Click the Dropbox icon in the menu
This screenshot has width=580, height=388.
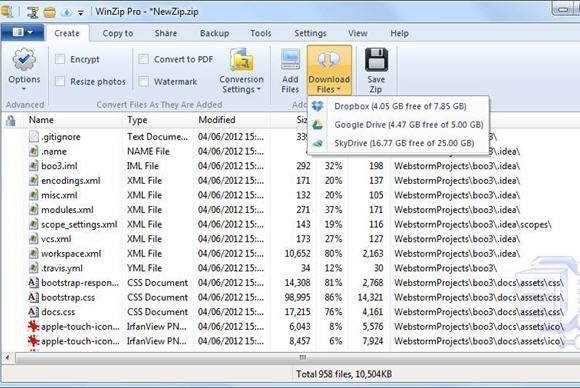pos(318,106)
